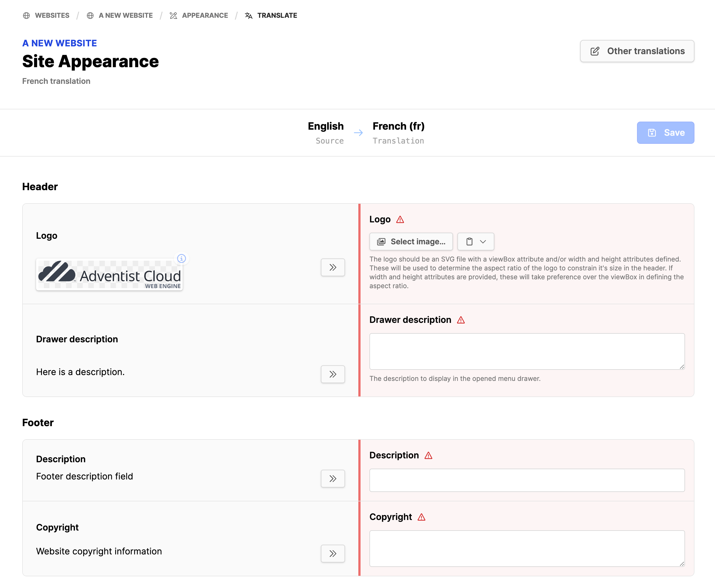This screenshot has width=715, height=588.
Task: Click warning icon next to Copyright label
Action: tap(422, 517)
